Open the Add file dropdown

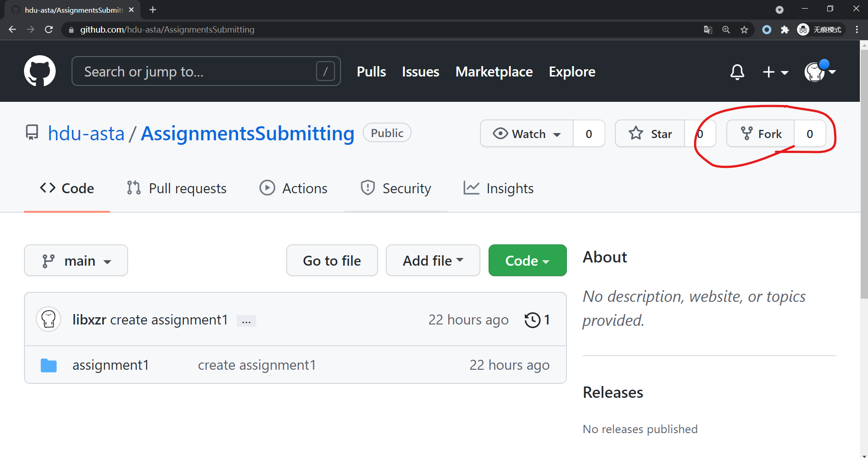(x=432, y=261)
